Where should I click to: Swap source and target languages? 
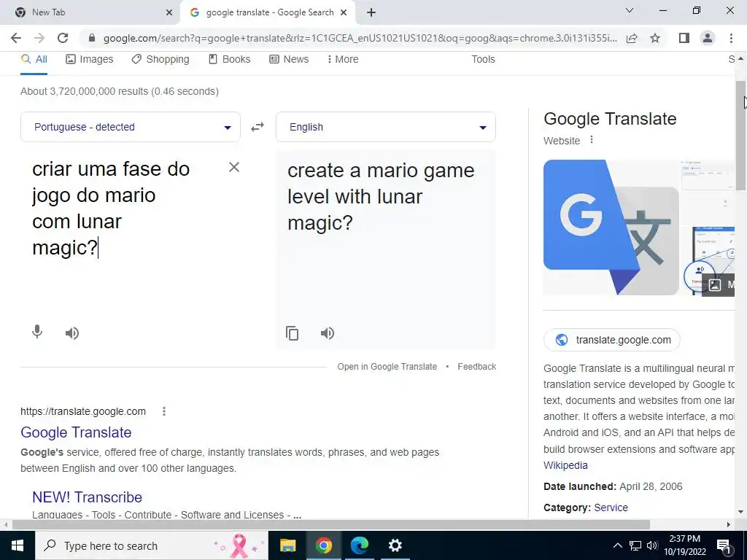(258, 127)
